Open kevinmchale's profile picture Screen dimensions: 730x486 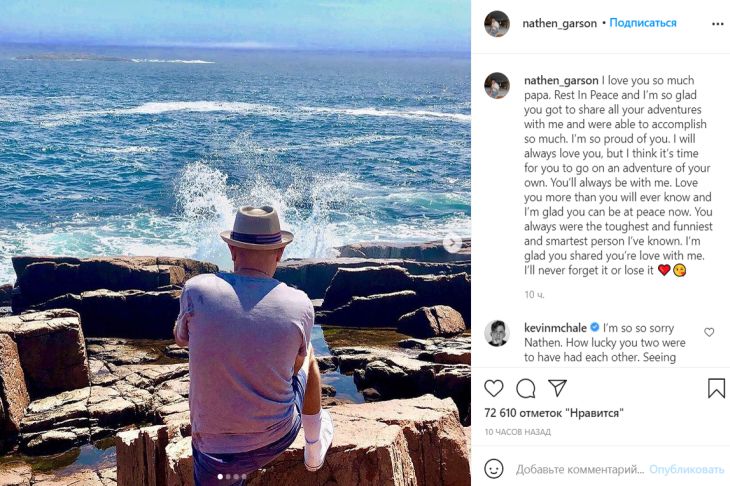pyautogui.click(x=497, y=333)
